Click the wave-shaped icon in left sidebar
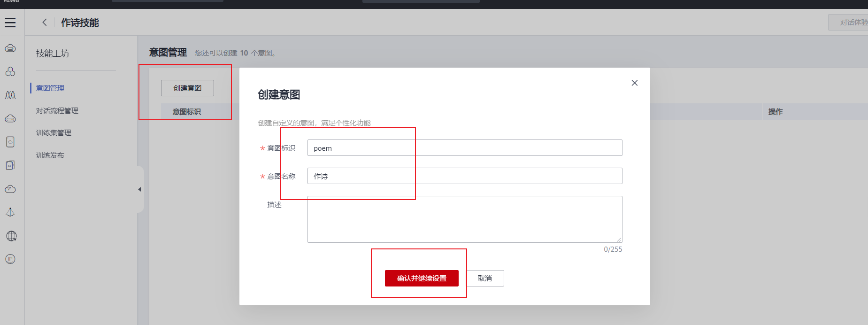Image resolution: width=868 pixels, height=325 pixels. 10,95
